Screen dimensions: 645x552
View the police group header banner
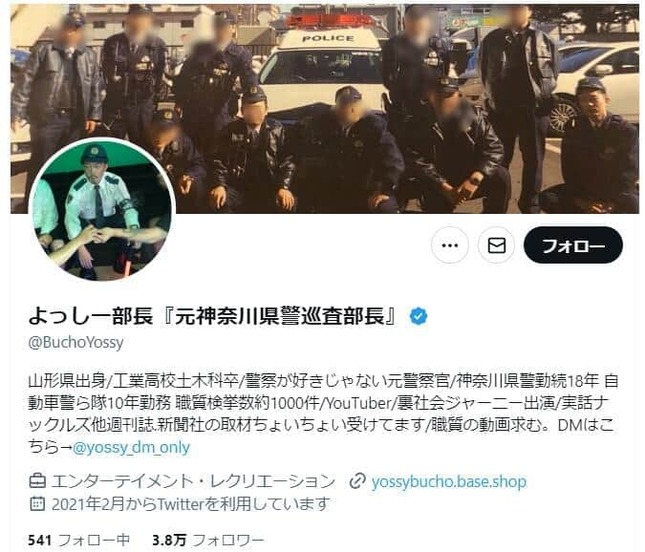tap(325, 109)
